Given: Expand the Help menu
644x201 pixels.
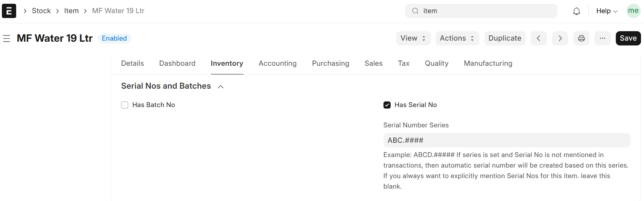Looking at the screenshot, I should 606,11.
